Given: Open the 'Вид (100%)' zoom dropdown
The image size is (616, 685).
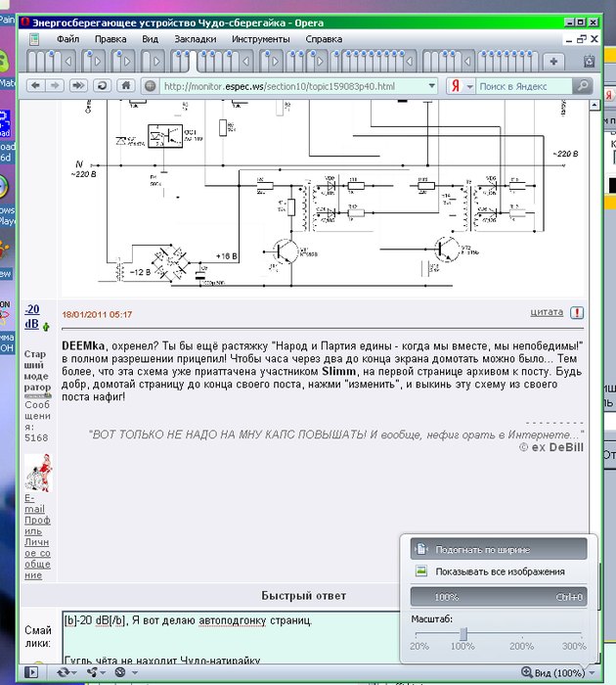Looking at the screenshot, I should [x=556, y=672].
